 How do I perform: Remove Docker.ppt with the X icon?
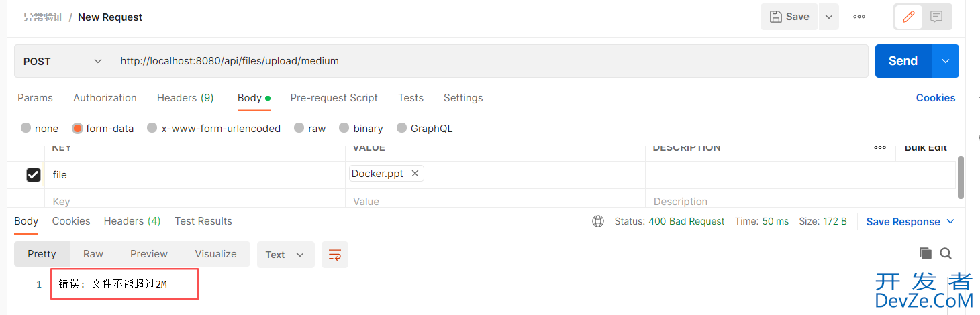pos(415,174)
